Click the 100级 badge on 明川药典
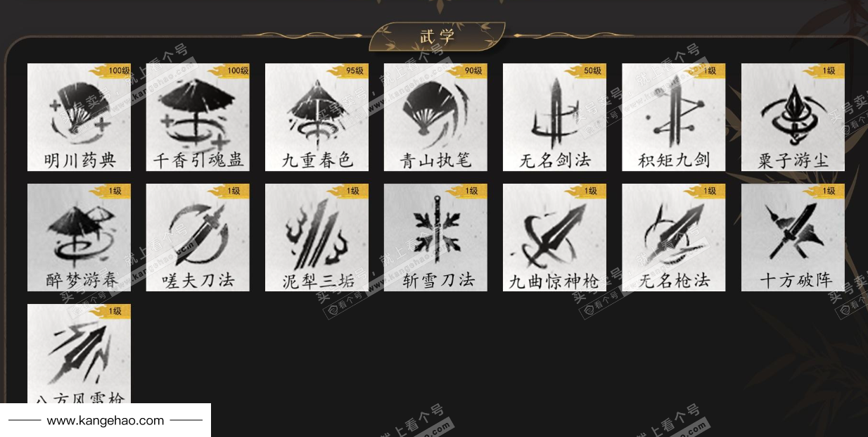The image size is (868, 437). tap(110, 70)
